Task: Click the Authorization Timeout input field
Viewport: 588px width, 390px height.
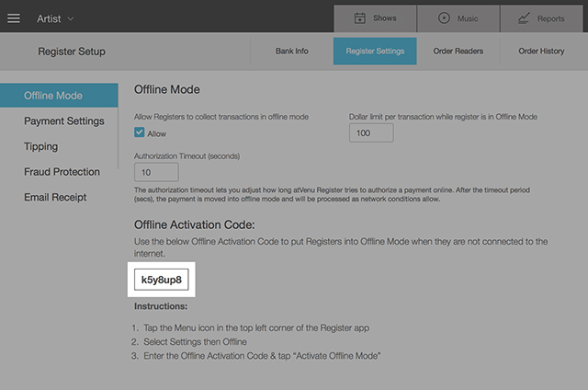Action: point(156,172)
